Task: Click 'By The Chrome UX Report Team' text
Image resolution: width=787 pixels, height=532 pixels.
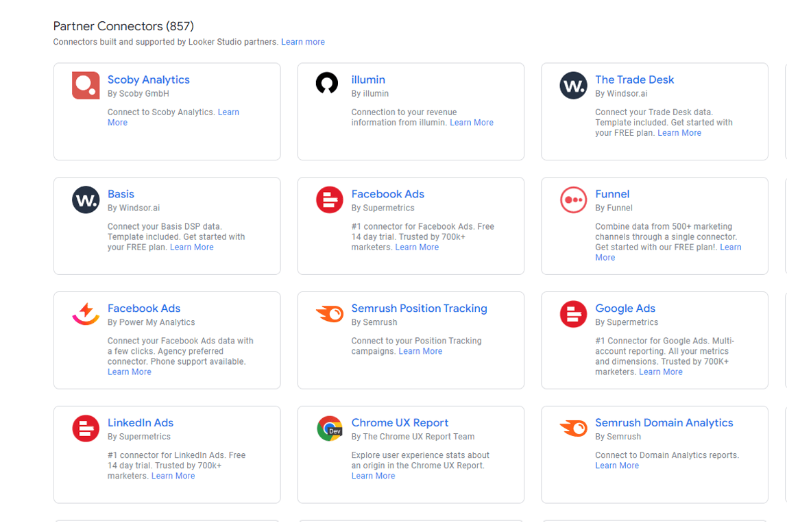Action: (413, 437)
